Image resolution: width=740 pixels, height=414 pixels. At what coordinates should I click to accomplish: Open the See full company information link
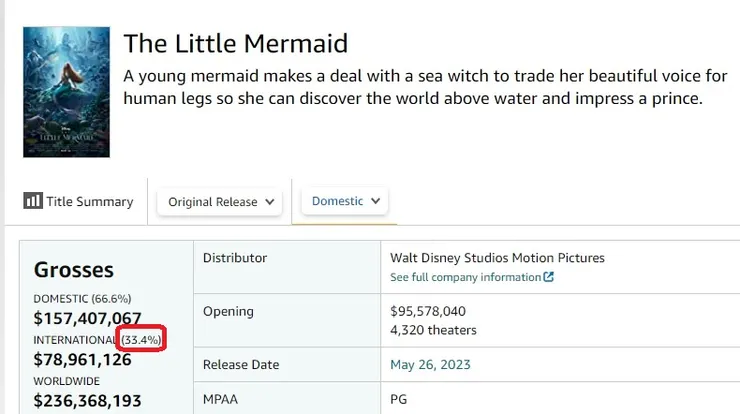point(465,277)
